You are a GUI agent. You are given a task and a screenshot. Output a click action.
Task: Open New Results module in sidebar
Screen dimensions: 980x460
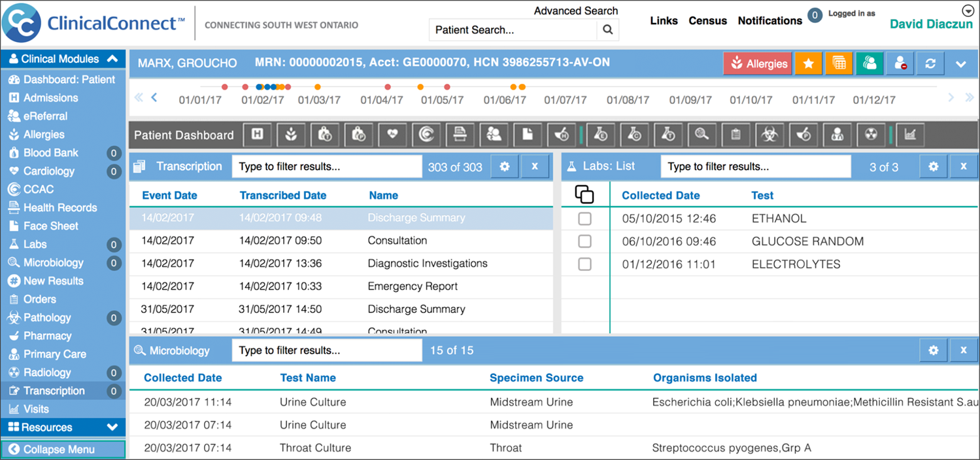(x=63, y=281)
